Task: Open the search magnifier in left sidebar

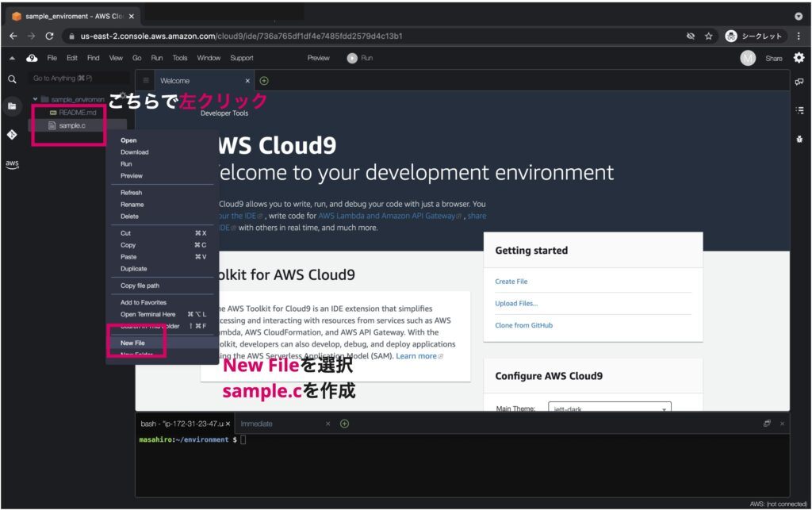Action: pos(12,79)
